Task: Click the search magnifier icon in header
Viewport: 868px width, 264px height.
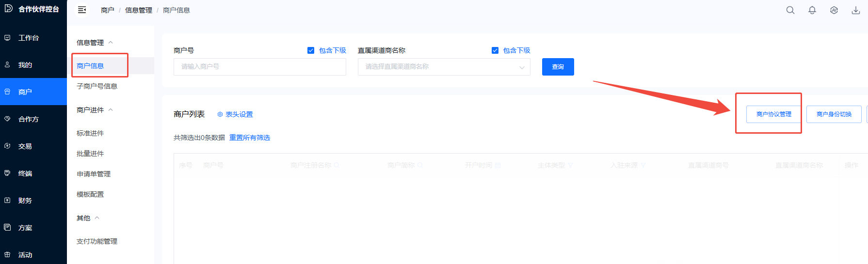Action: tap(790, 10)
